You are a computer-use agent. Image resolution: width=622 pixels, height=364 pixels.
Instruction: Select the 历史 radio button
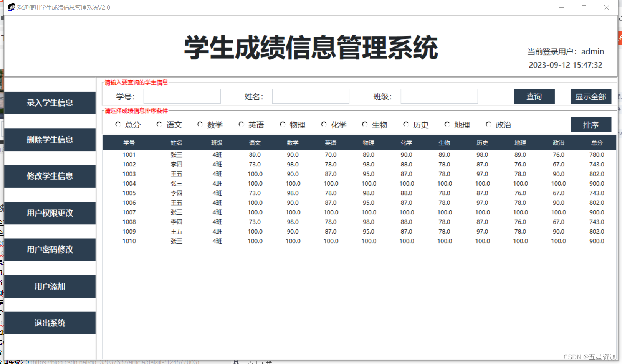coord(406,124)
